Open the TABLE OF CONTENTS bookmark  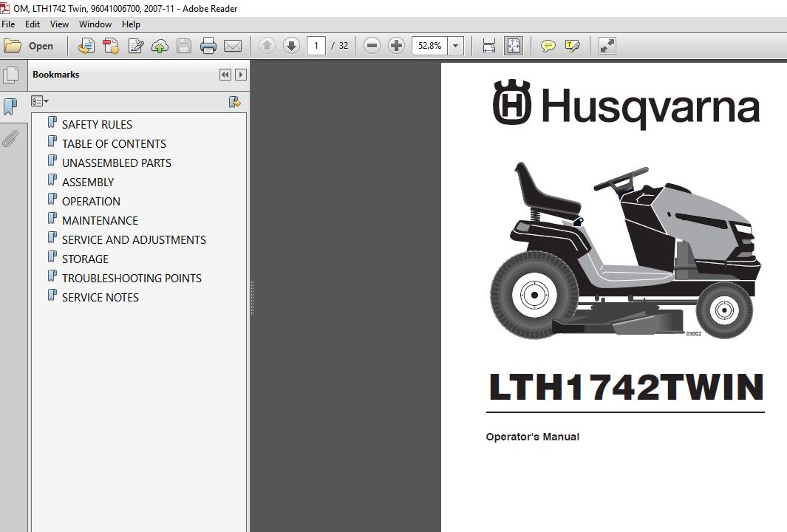(114, 143)
